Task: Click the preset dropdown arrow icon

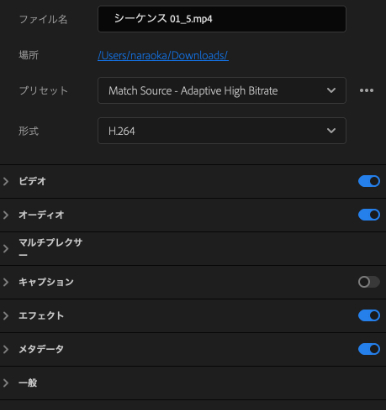Action: (331, 90)
